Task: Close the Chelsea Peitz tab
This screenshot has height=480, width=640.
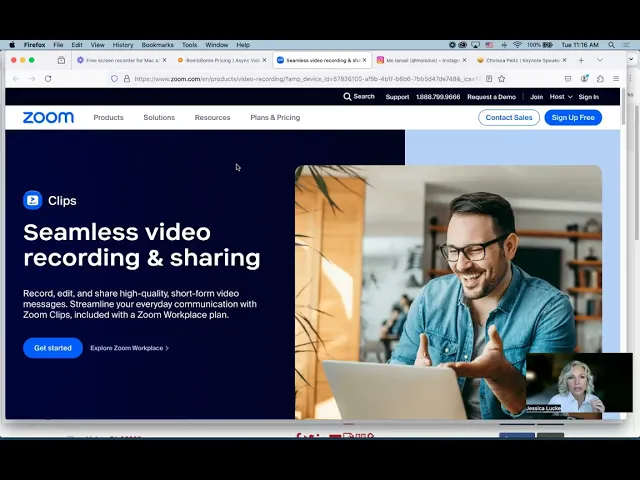Action: [564, 60]
